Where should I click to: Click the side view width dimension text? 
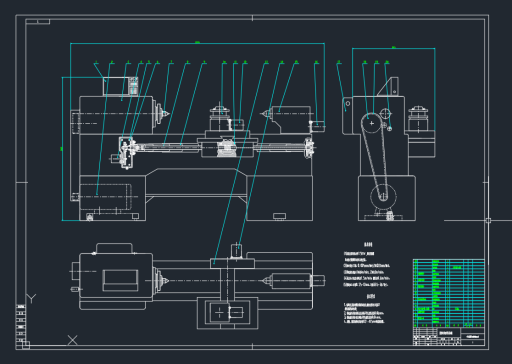click(x=394, y=47)
